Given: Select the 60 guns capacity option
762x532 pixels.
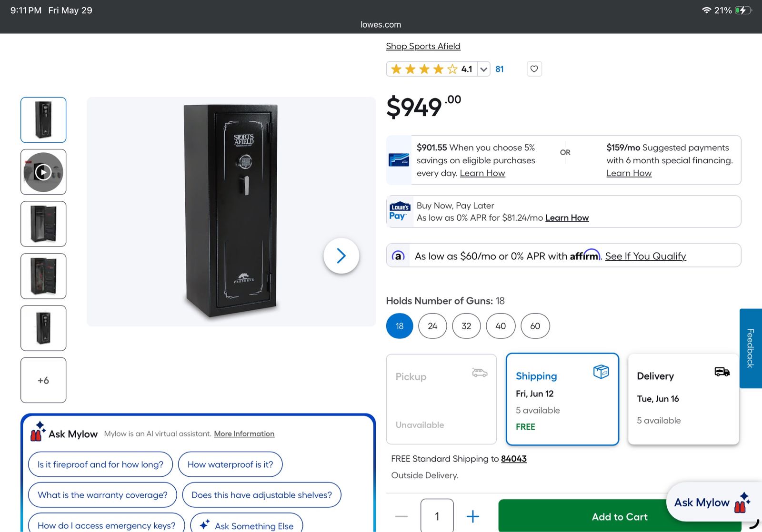Looking at the screenshot, I should click(x=535, y=326).
